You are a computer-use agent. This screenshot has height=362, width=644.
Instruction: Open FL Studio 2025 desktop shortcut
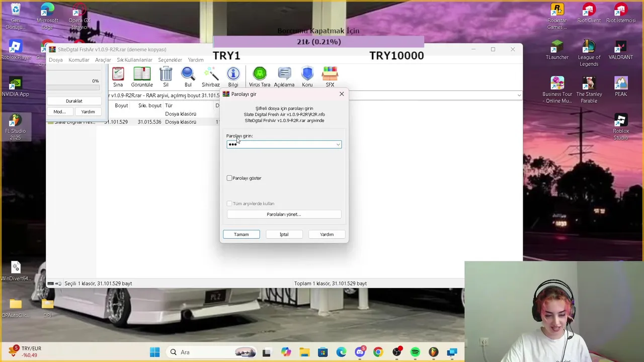click(x=16, y=127)
